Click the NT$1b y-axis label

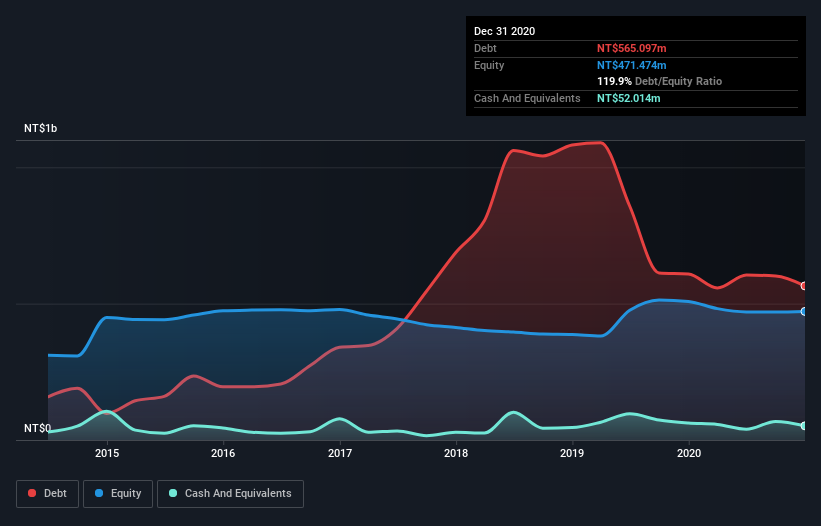click(40, 128)
